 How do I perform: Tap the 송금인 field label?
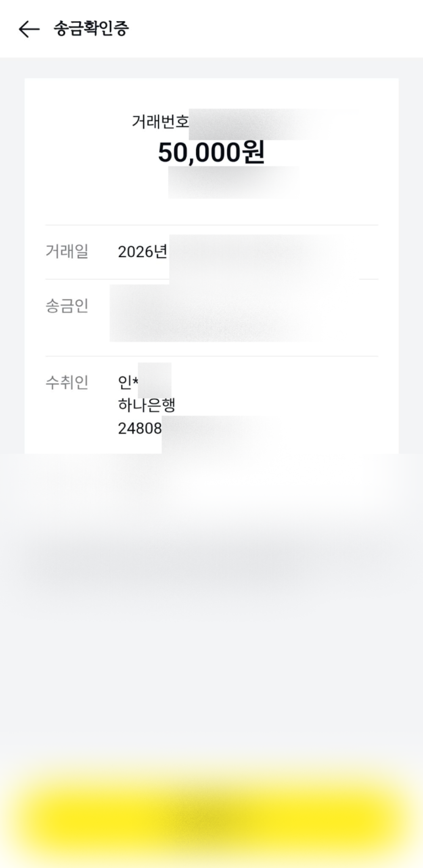[x=67, y=306]
